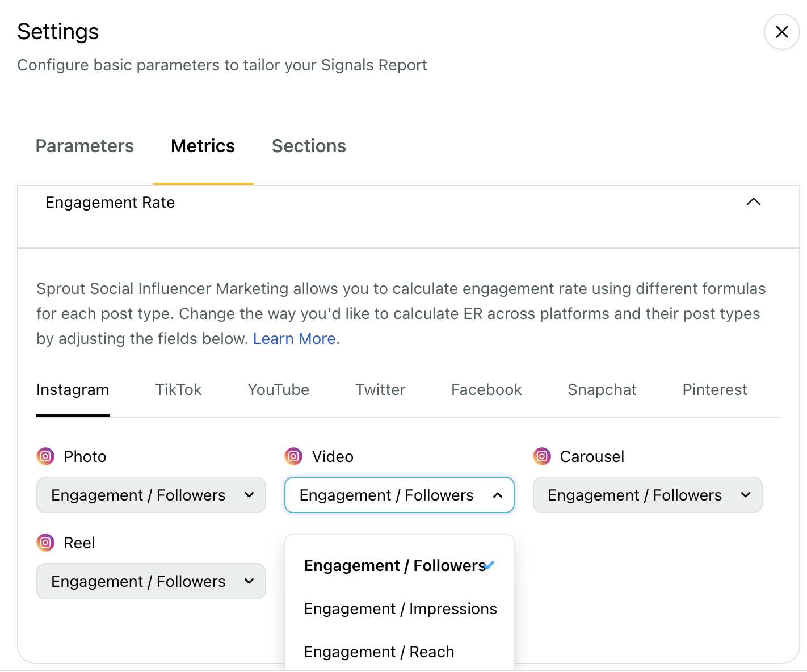Switch to the TikTok platform tab
The width and height of the screenshot is (807, 672).
click(178, 390)
